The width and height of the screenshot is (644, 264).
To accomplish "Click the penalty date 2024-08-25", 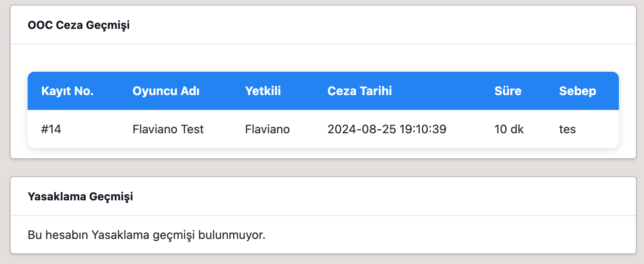I will [362, 129].
